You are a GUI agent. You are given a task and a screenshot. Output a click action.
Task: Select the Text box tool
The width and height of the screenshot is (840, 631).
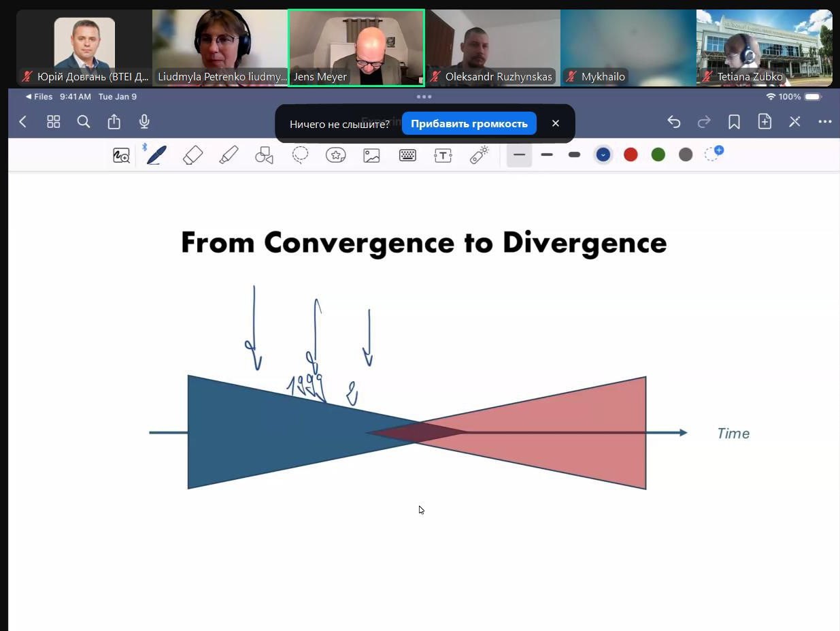point(443,155)
